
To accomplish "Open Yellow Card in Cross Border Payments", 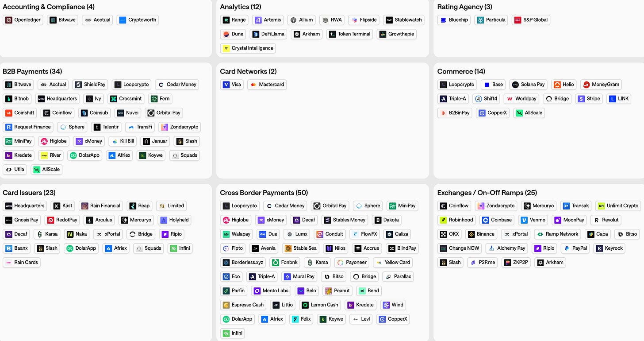I will pos(393,262).
